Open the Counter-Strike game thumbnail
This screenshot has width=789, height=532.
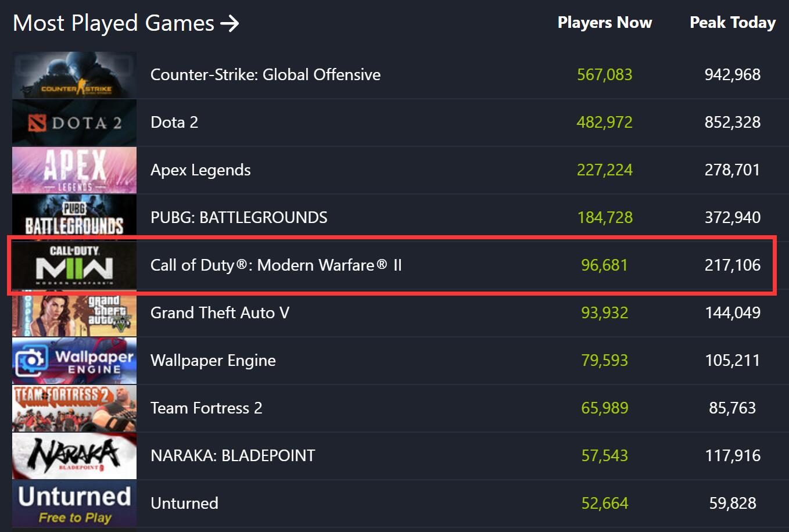coord(74,75)
